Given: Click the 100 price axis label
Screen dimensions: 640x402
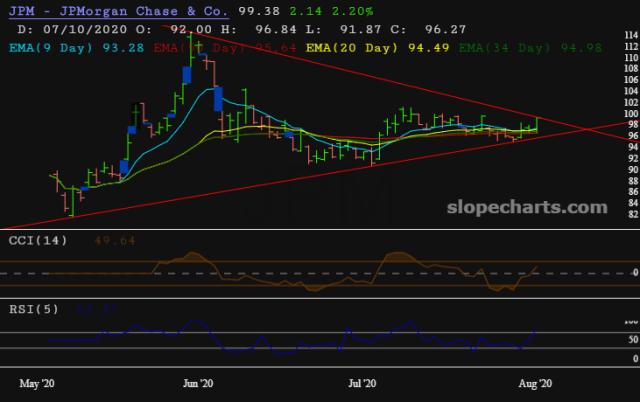Looking at the screenshot, I should [631, 113].
